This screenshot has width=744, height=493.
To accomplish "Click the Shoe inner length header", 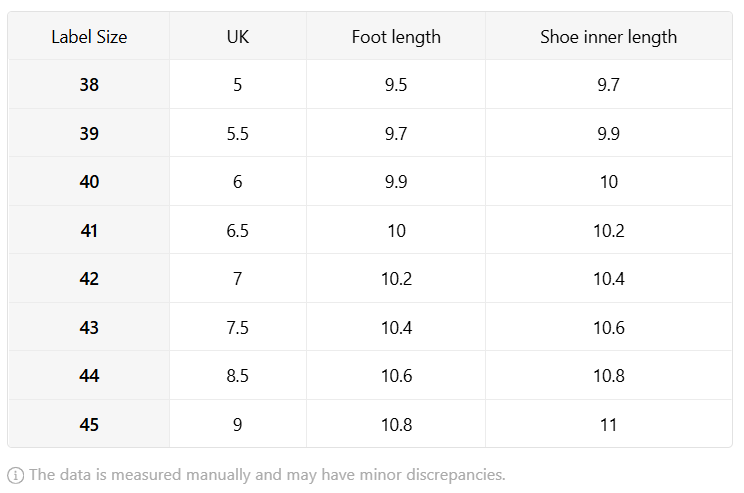I will pyautogui.click(x=609, y=37).
